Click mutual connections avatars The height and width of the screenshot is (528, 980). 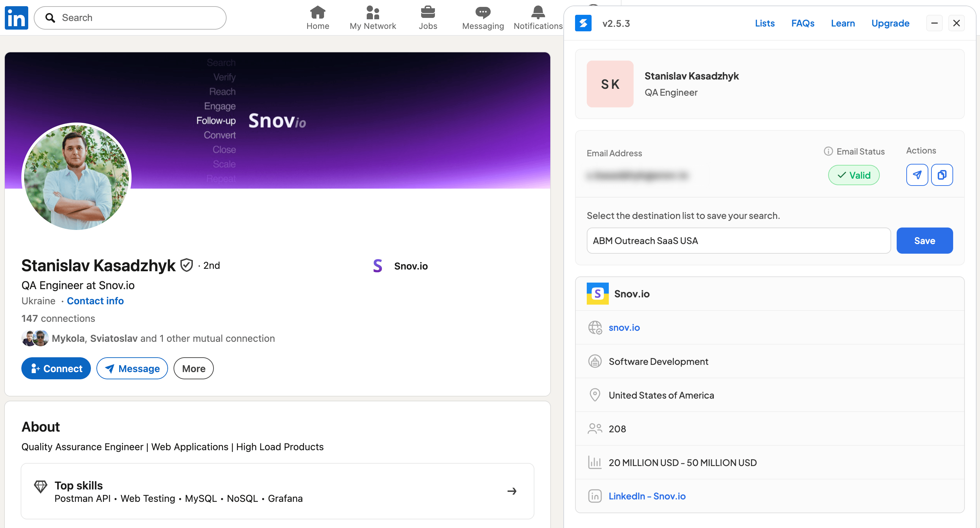coord(35,338)
